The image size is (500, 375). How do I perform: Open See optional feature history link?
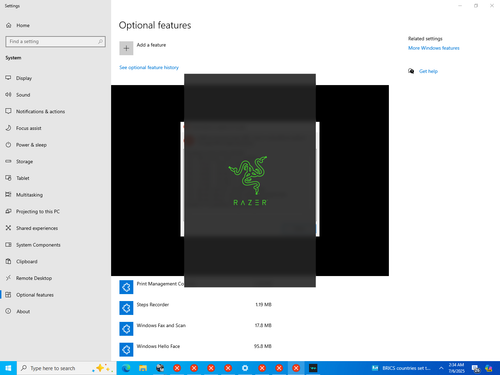coord(149,67)
